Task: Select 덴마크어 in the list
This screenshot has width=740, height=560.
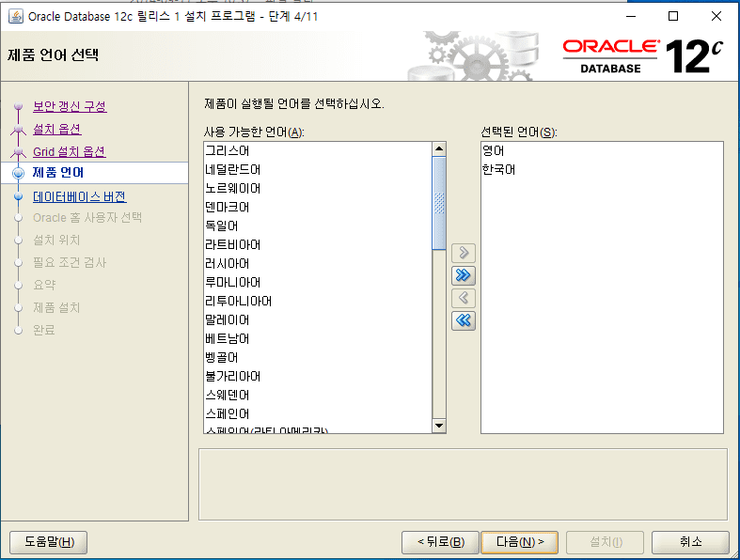Action: [x=318, y=207]
